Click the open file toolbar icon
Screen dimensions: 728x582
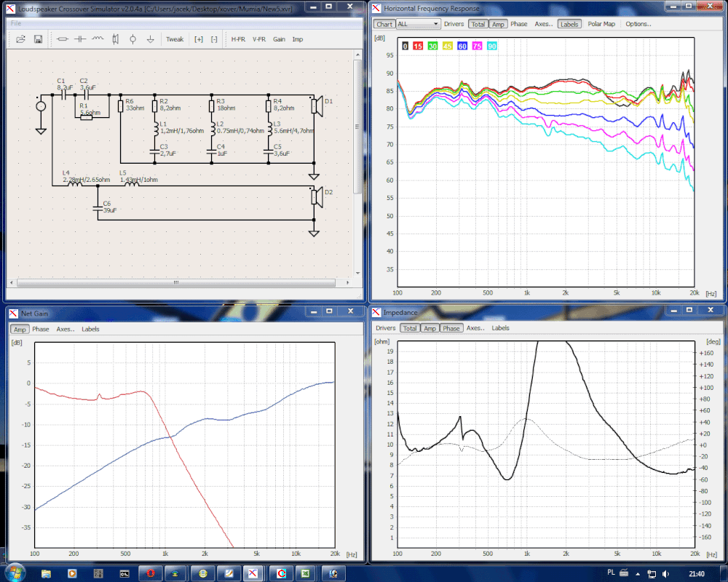coord(20,39)
